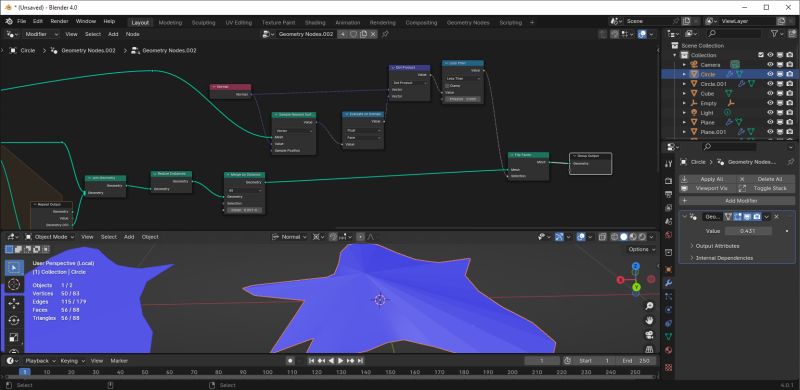Image resolution: width=800 pixels, height=390 pixels.
Task: Open the Texture properties tab (checker icon)
Action: (668, 367)
